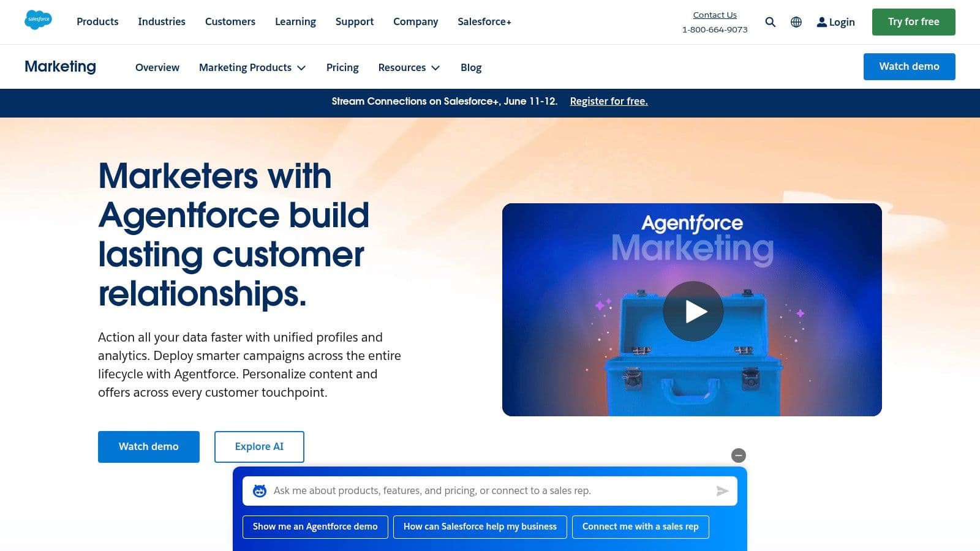980x551 pixels.
Task: Select Show me an Agentforce demo
Action: (315, 527)
